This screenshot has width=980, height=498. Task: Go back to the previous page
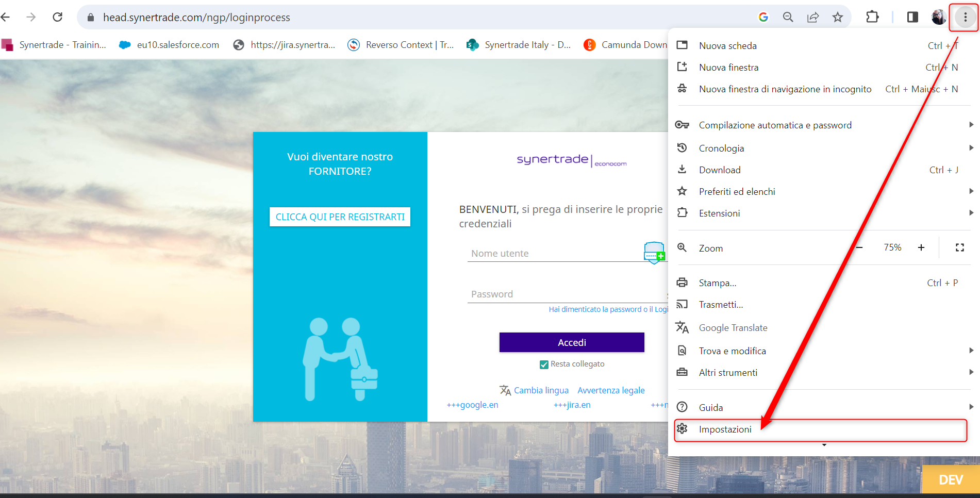point(6,17)
